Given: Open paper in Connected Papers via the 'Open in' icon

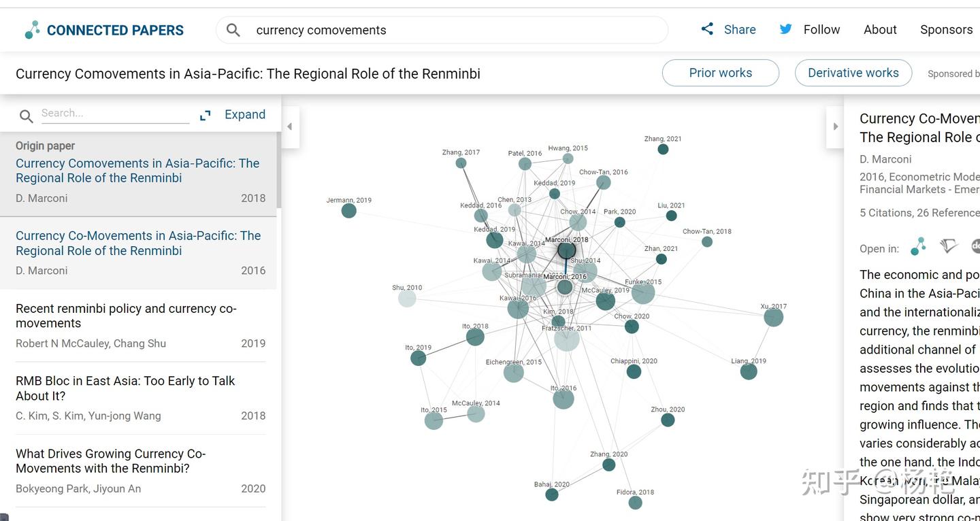Looking at the screenshot, I should (918, 247).
